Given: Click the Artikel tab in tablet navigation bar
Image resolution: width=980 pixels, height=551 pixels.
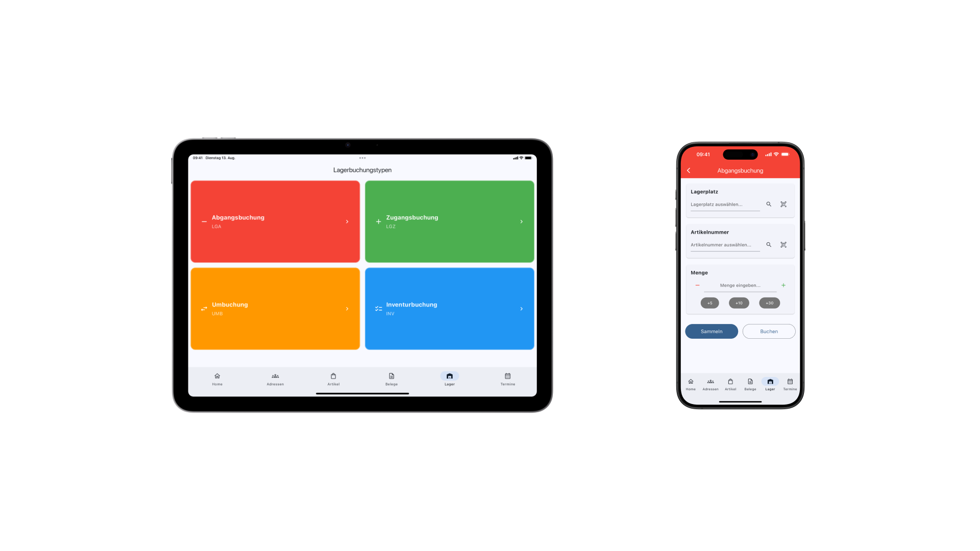Looking at the screenshot, I should coord(332,379).
